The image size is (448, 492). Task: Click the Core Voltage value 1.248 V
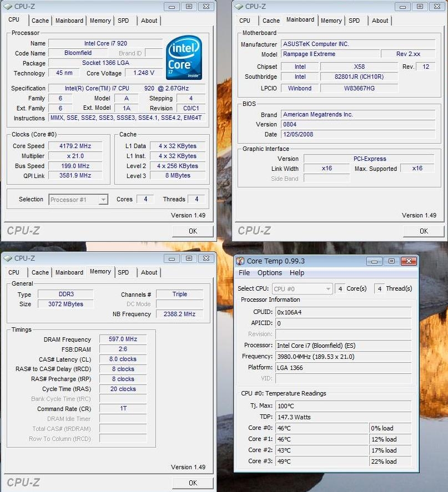[x=144, y=73]
